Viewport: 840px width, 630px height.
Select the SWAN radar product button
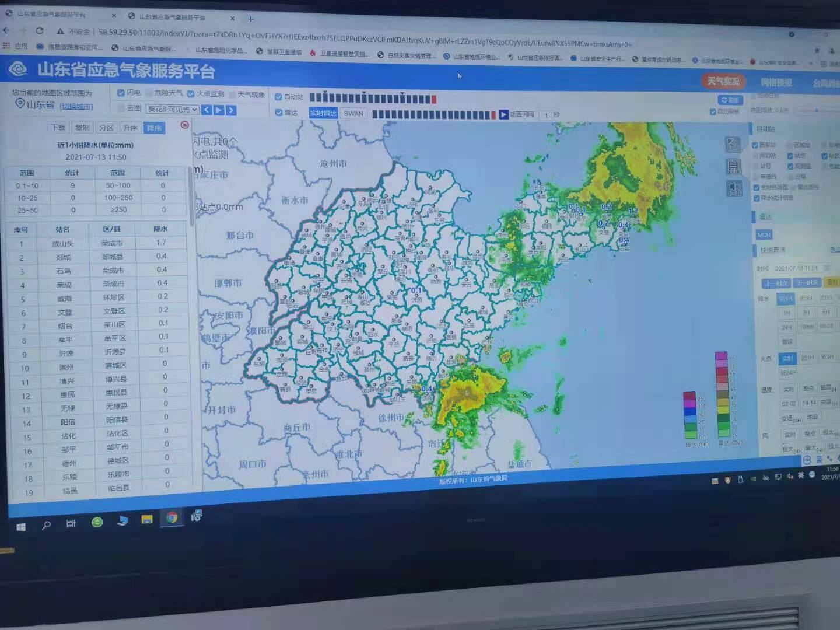tap(353, 113)
